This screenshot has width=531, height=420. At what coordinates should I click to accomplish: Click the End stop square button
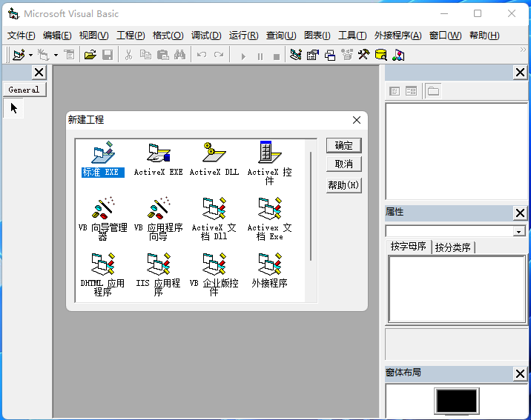pos(277,56)
